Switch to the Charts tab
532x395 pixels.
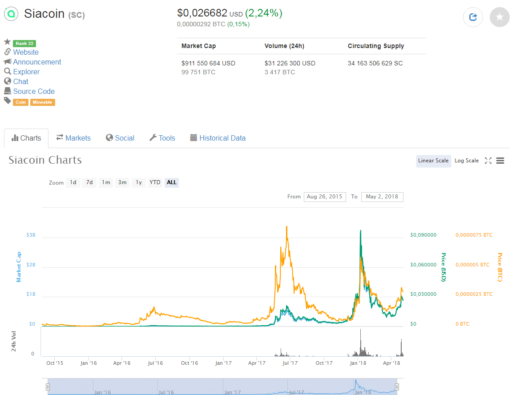[26, 138]
